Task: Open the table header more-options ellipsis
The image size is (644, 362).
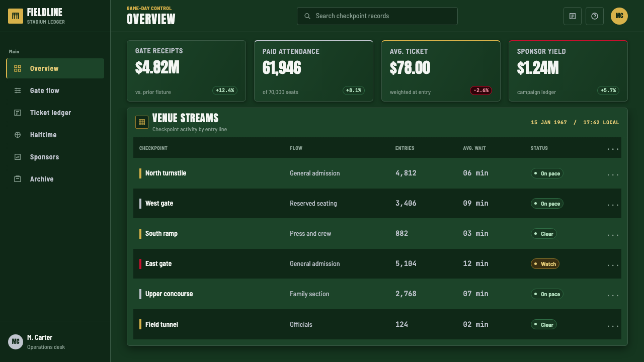Action: [x=613, y=149]
